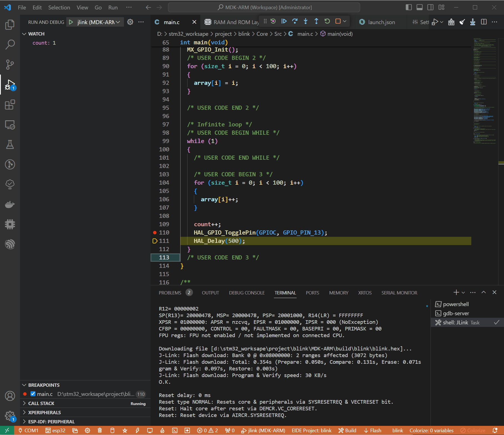Open the Extensions view
Viewport: 504px width, 435px height.
10,105
